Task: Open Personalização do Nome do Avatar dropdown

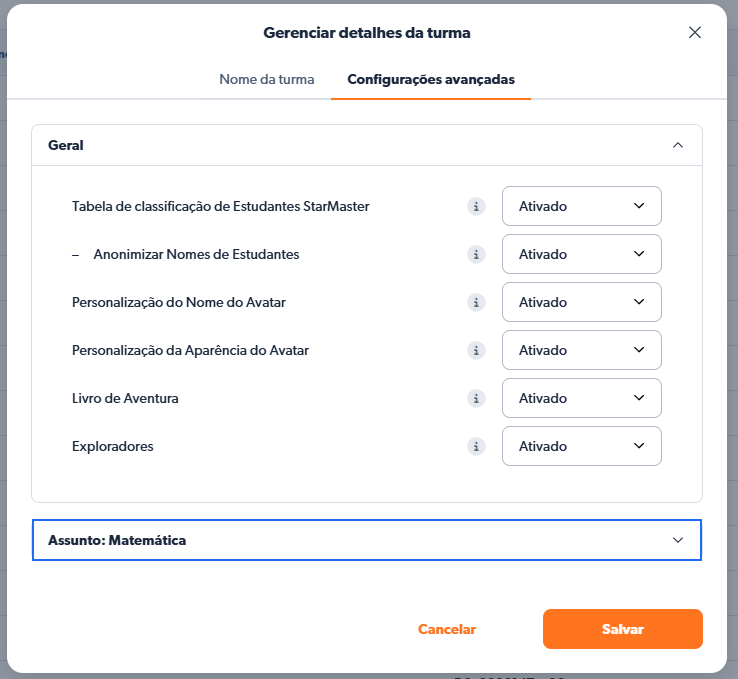Action: pyautogui.click(x=581, y=302)
